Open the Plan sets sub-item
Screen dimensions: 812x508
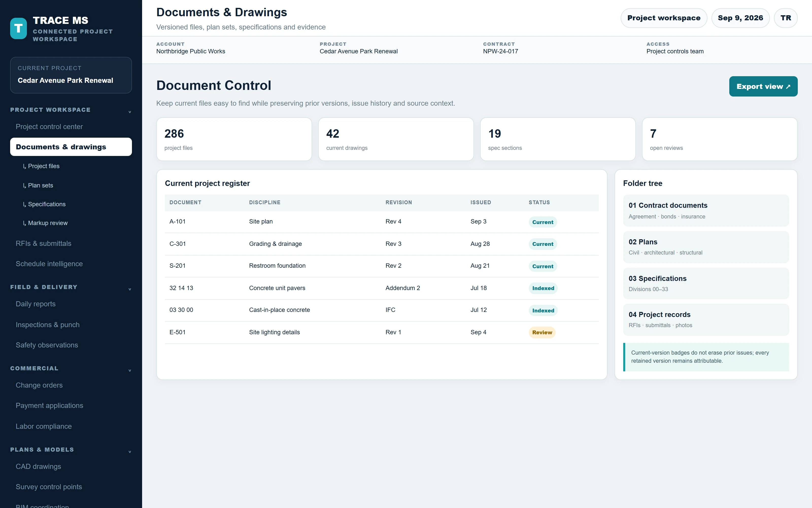[74, 185]
